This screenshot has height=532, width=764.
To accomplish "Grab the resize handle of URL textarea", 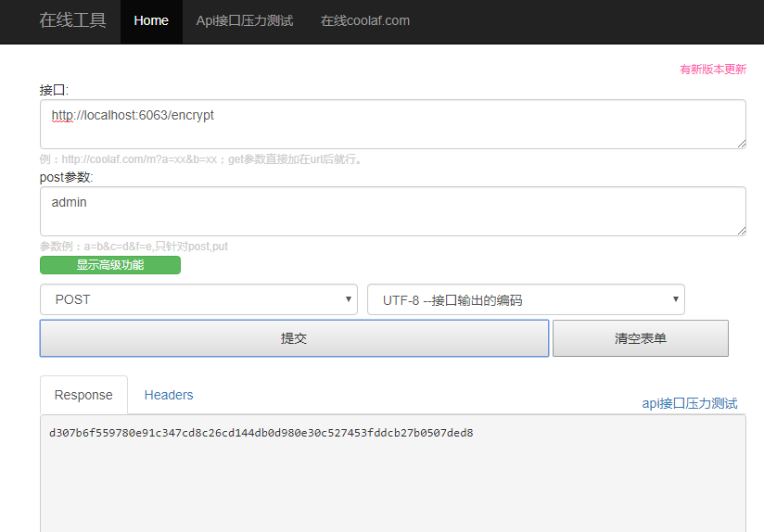I will 742,144.
